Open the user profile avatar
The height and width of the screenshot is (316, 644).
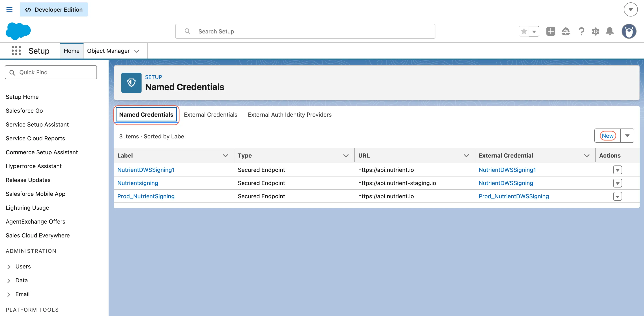(629, 31)
